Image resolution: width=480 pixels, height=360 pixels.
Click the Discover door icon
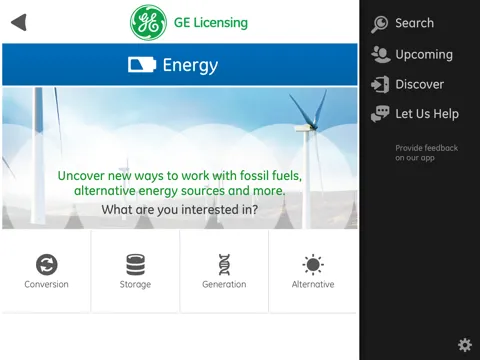point(380,84)
